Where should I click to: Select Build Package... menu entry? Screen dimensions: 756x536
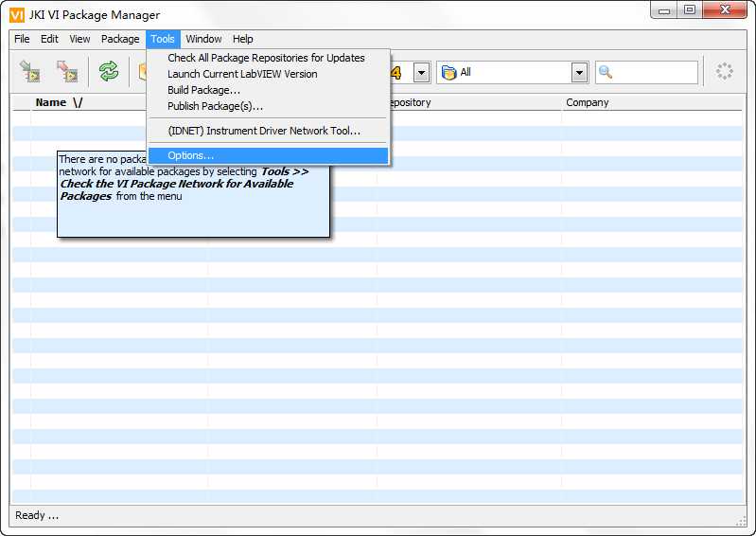[x=268, y=90]
